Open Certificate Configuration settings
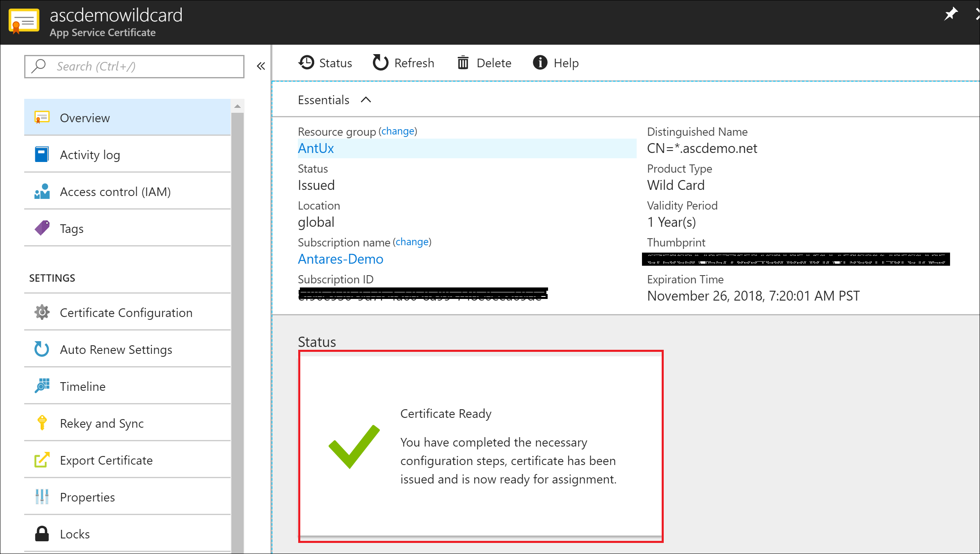This screenshot has width=980, height=554. pos(126,312)
